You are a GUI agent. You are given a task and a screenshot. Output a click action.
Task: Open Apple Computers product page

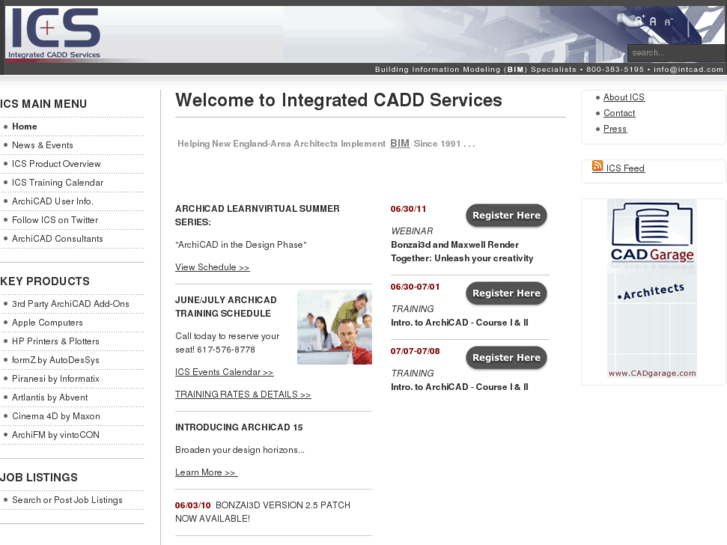(x=47, y=323)
